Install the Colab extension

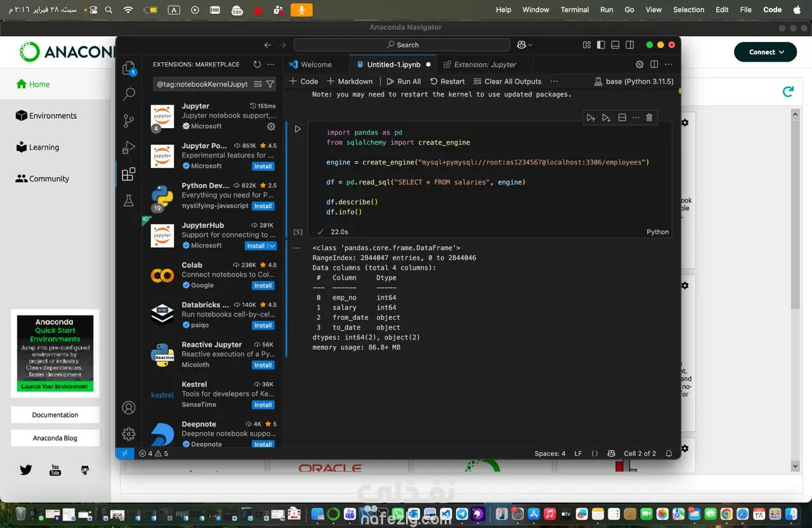click(x=263, y=286)
